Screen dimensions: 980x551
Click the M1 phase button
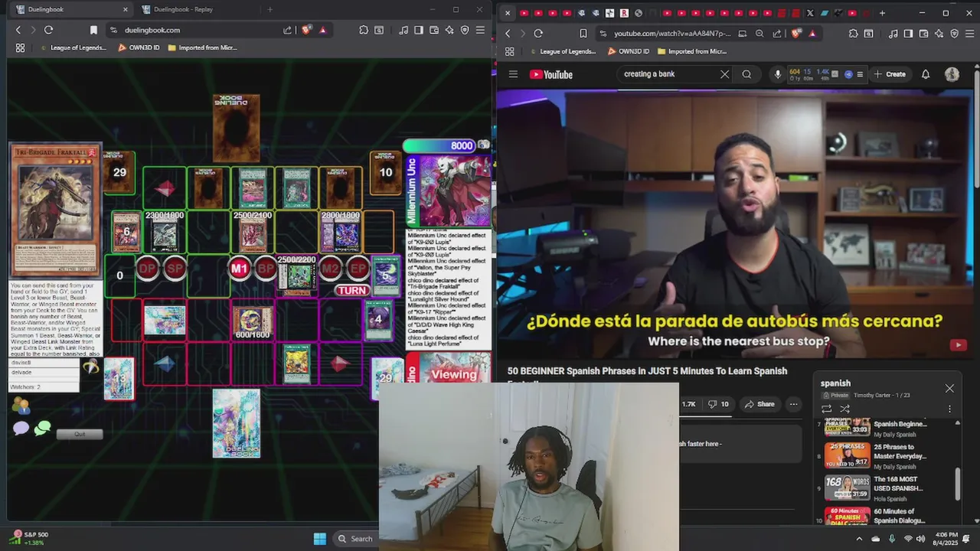240,268
